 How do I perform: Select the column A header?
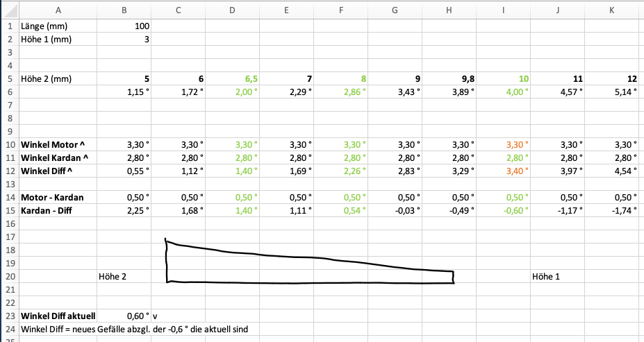coord(58,10)
